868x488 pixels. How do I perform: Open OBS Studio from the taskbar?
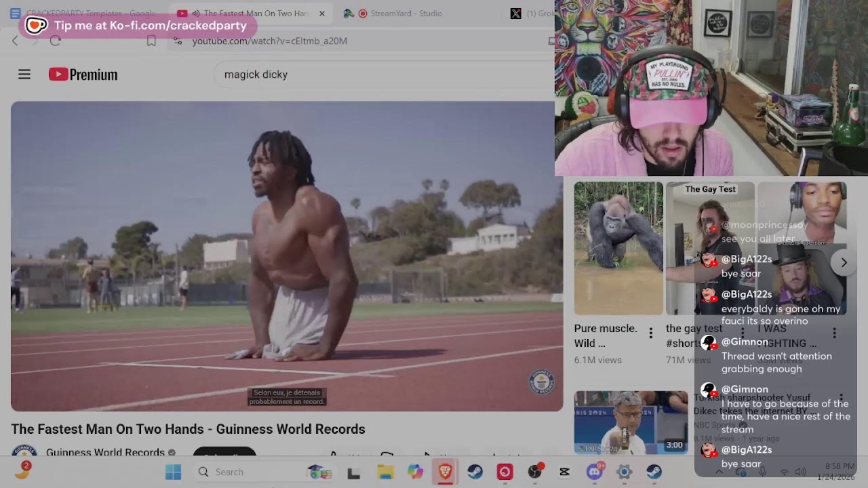click(x=535, y=472)
